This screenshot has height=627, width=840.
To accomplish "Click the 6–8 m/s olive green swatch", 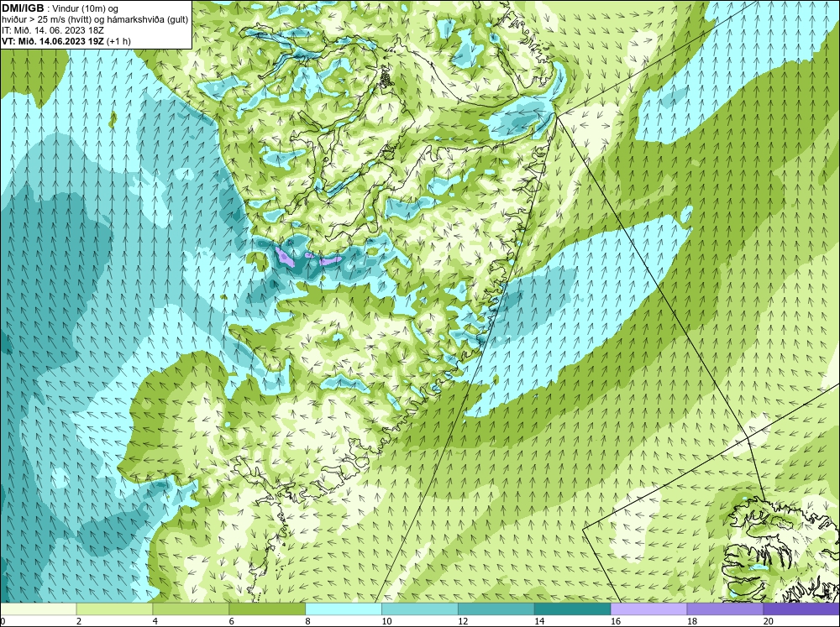I will [x=267, y=609].
